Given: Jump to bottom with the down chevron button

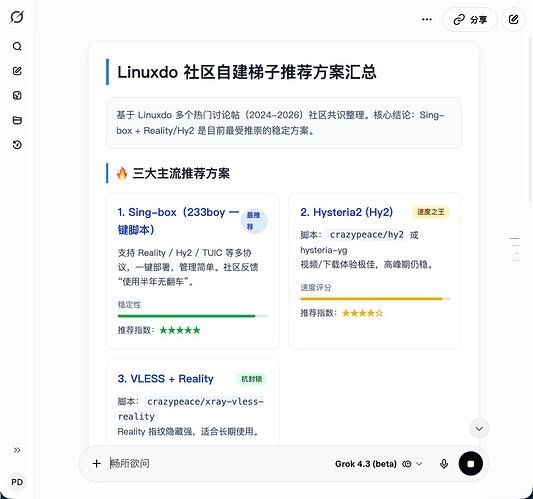Looking at the screenshot, I should (x=479, y=428).
